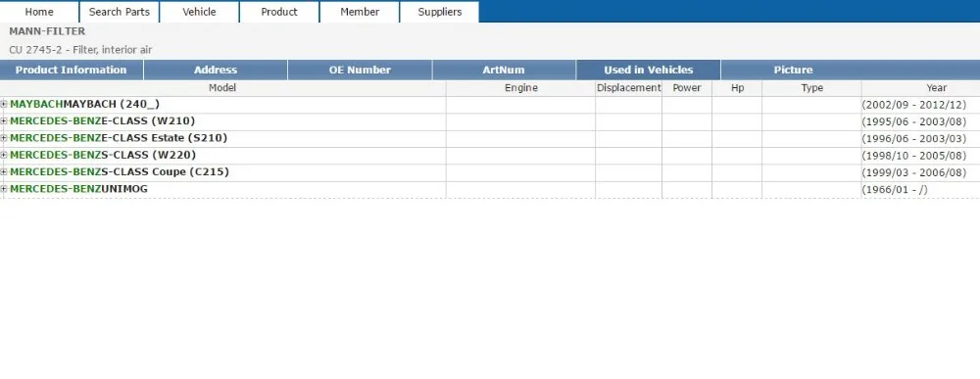Click the S-CLASS Coupe (C215) model
This screenshot has height=379, width=980.
[120, 171]
